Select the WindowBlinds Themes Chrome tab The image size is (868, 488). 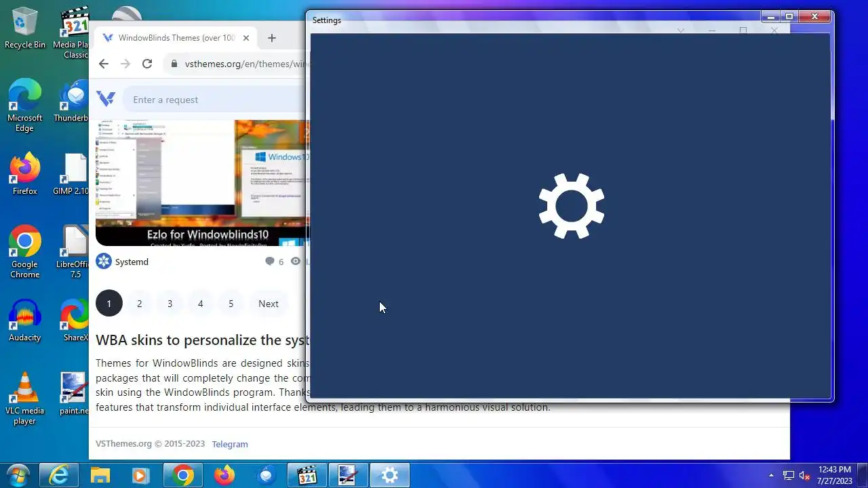(176, 38)
